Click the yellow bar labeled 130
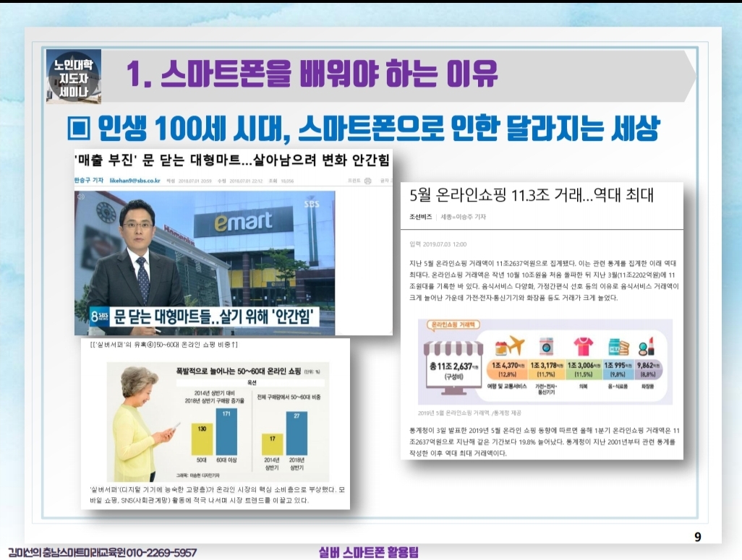The image size is (742, 560). (x=202, y=439)
